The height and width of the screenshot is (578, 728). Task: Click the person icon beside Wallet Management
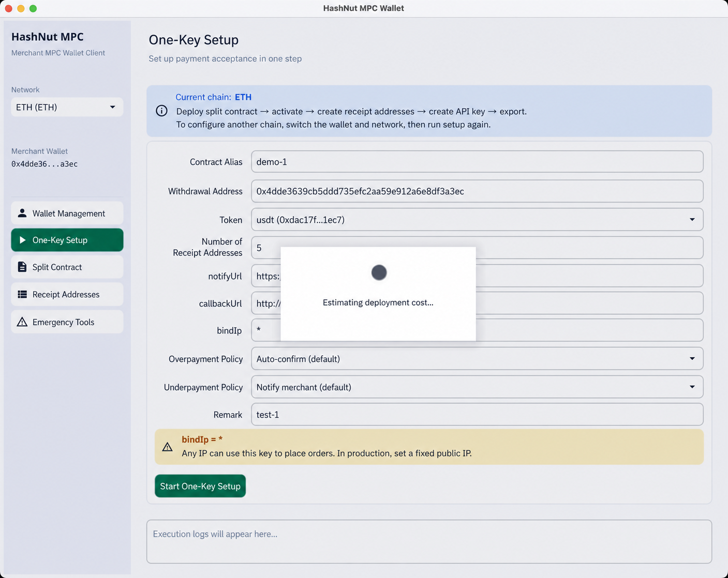[x=22, y=213]
